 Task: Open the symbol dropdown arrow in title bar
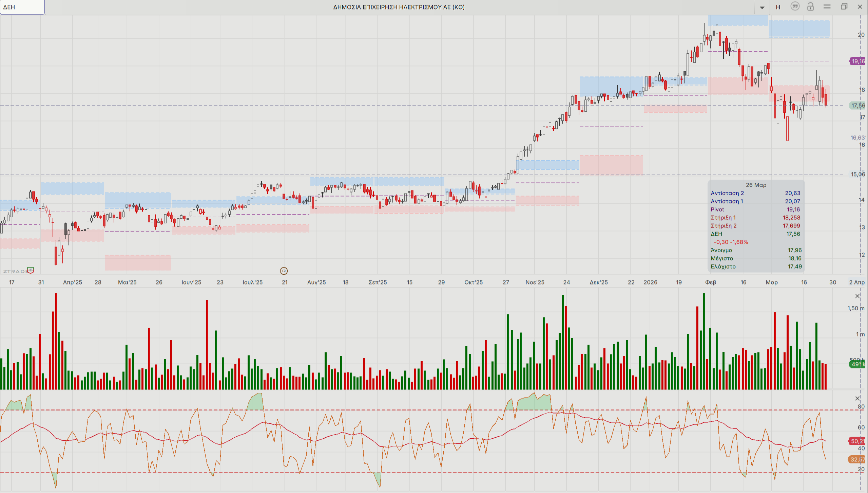pyautogui.click(x=762, y=7)
